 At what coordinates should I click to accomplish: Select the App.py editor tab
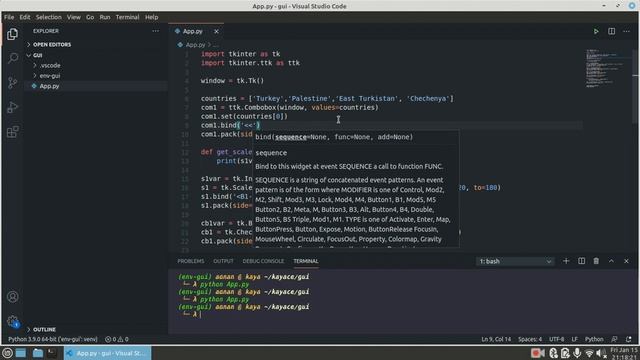[193, 31]
